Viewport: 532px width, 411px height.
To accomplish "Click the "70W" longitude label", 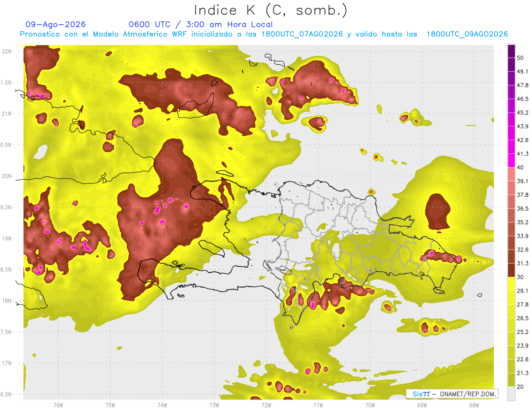I will click(x=370, y=405).
